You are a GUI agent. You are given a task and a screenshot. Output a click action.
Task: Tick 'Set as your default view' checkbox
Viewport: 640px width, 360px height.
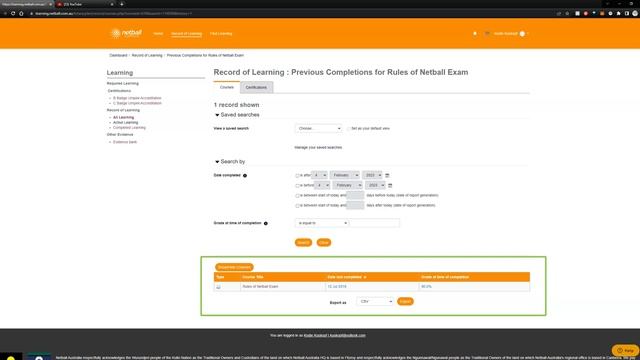tap(349, 129)
